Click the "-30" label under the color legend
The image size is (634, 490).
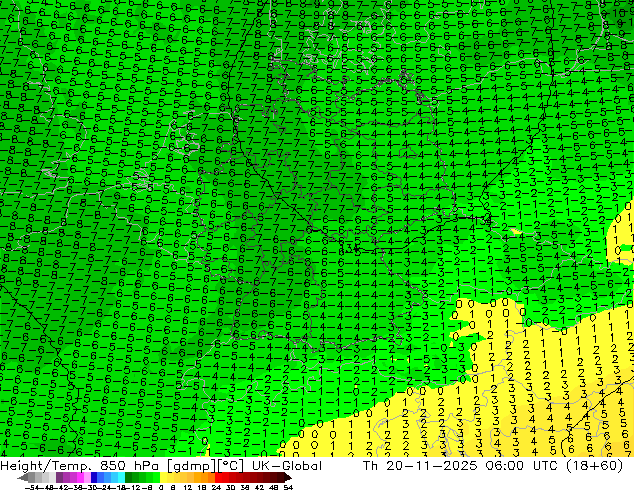click(x=91, y=487)
